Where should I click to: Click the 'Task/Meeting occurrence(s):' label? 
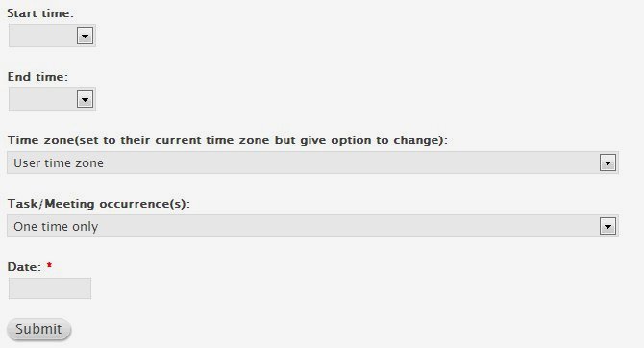coord(99,204)
